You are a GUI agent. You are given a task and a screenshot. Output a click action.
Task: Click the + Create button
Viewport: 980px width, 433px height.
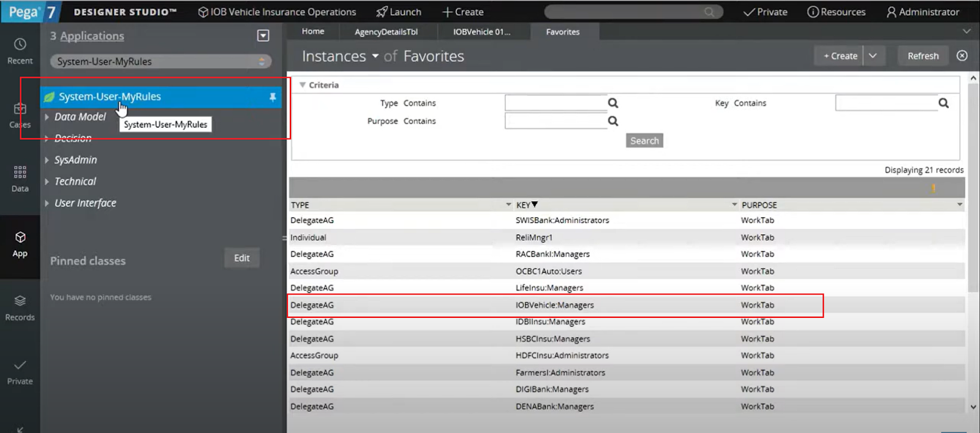pos(840,56)
